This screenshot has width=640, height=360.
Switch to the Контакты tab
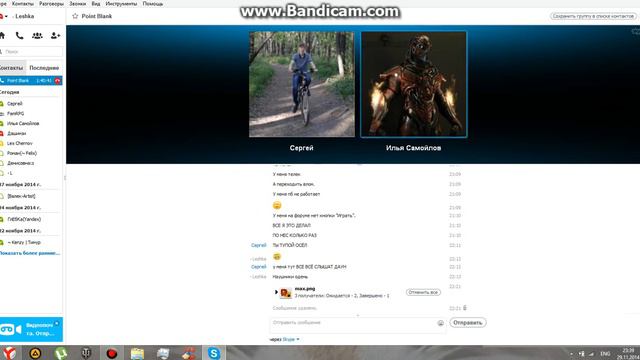pyautogui.click(x=12, y=68)
